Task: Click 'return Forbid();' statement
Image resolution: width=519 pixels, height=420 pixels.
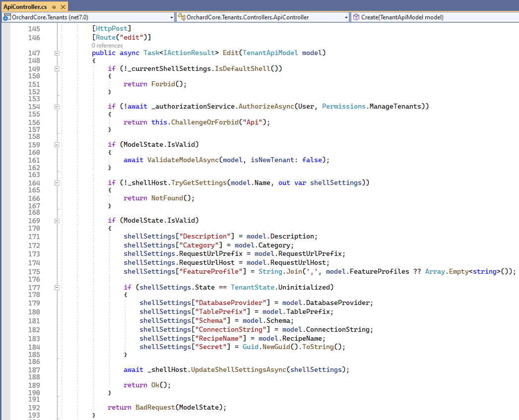Action: coord(155,84)
